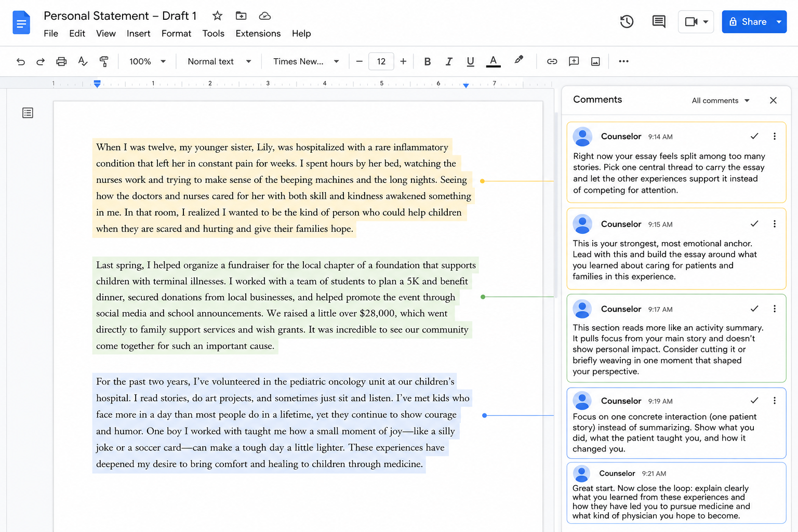Select the left indent marker on ruler
The height and width of the screenshot is (532, 798).
point(97,84)
